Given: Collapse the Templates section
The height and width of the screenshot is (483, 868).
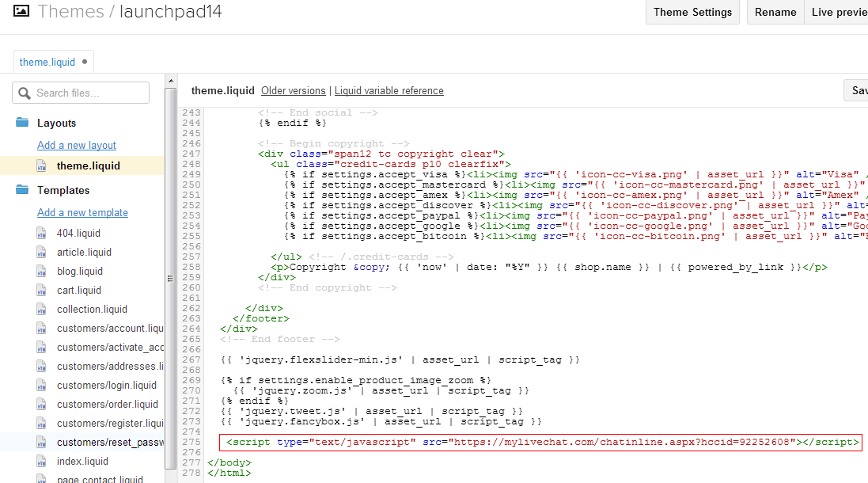Looking at the screenshot, I should pos(63,190).
